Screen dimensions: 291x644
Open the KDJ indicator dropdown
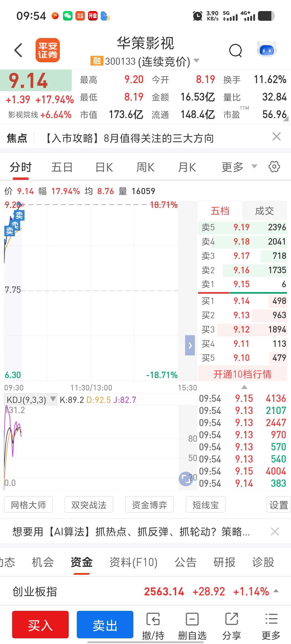point(30,399)
